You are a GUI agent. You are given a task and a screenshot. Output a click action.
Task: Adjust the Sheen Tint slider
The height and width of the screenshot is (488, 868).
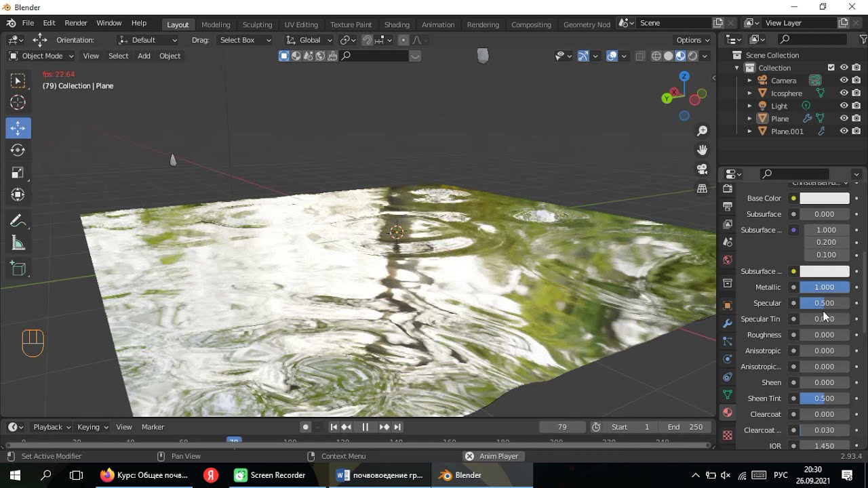pyautogui.click(x=825, y=399)
